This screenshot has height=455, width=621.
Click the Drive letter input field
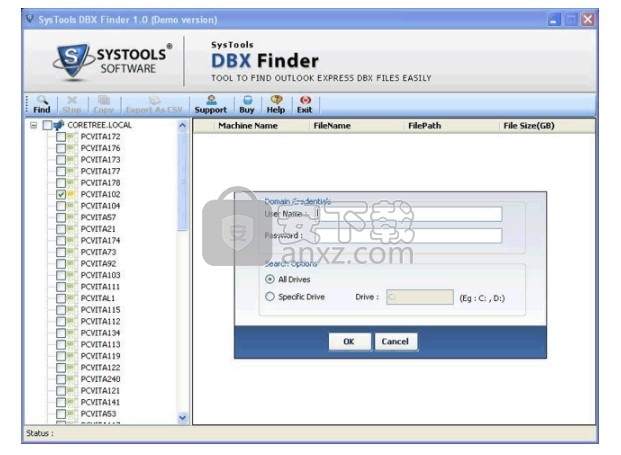point(420,297)
